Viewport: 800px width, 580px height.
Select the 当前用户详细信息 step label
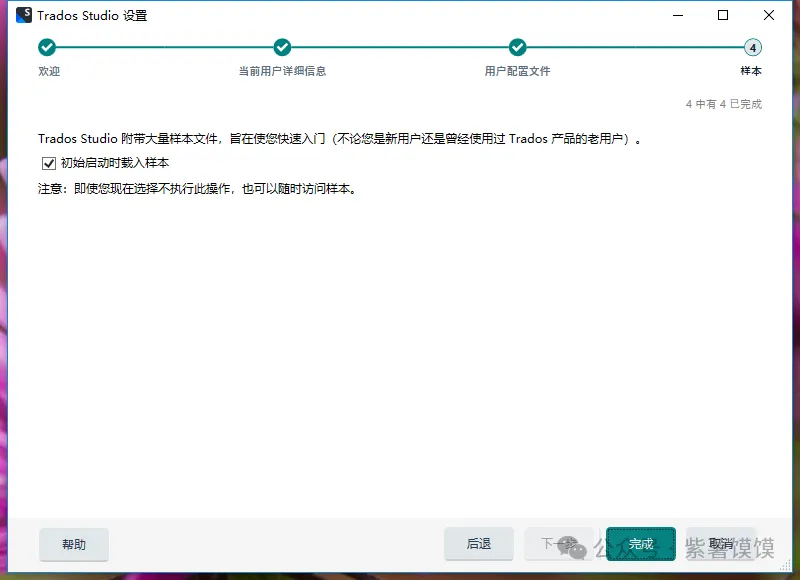(x=282, y=71)
